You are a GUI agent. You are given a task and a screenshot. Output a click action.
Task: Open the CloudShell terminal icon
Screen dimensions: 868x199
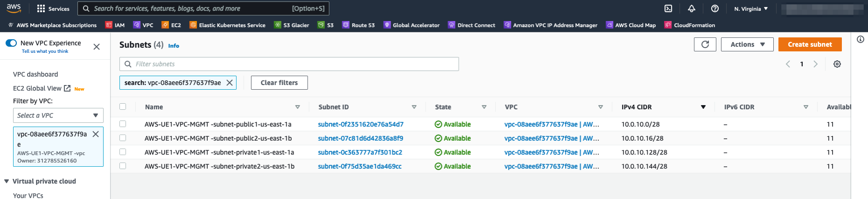pyautogui.click(x=668, y=8)
